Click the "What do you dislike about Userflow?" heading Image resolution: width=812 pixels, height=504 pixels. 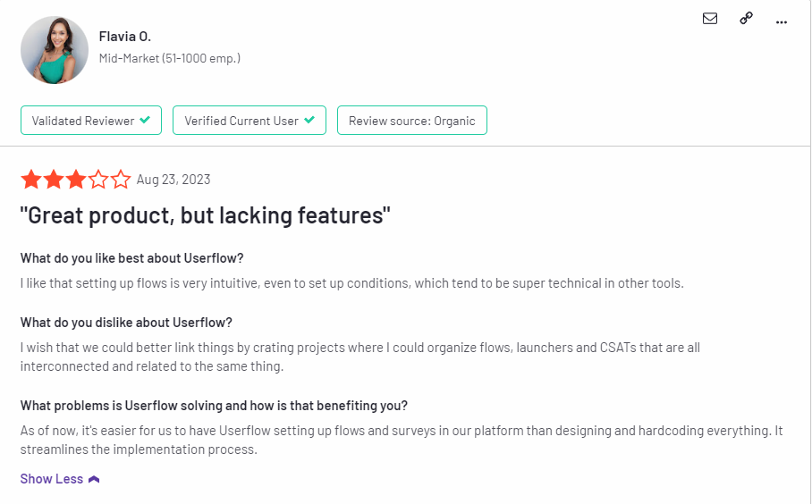[126, 323]
